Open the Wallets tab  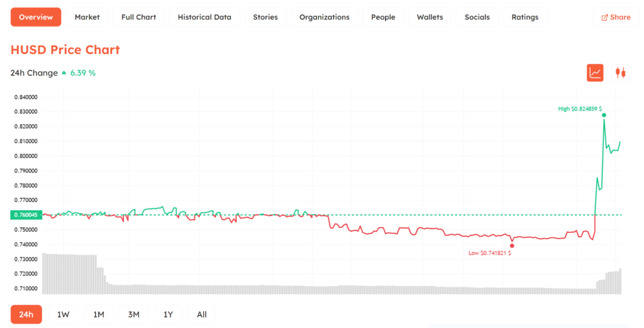point(430,17)
